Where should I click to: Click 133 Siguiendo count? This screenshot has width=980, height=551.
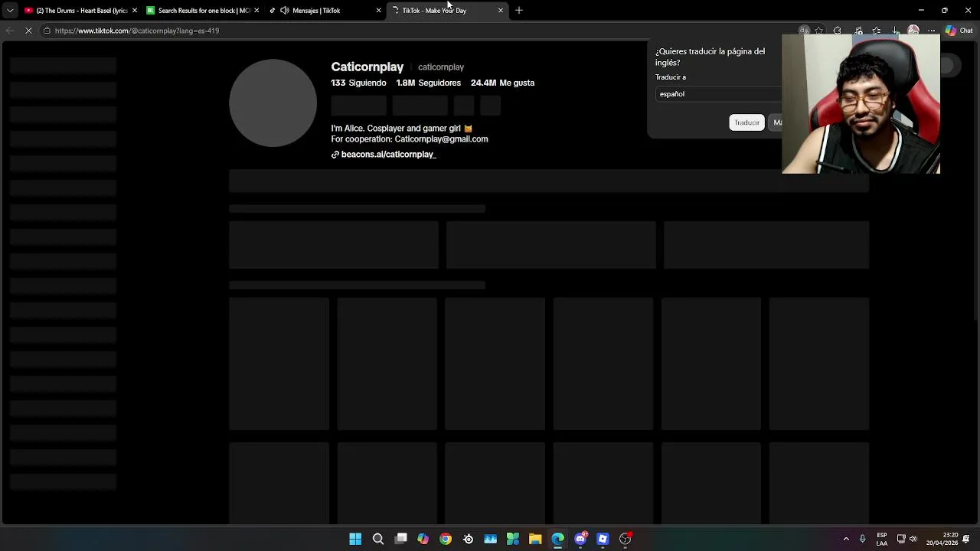(x=358, y=83)
